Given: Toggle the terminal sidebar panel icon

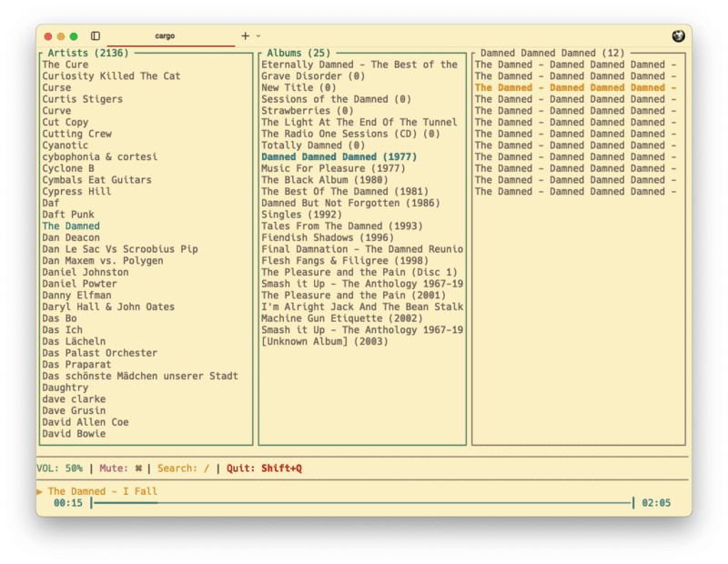Looking at the screenshot, I should (x=96, y=35).
